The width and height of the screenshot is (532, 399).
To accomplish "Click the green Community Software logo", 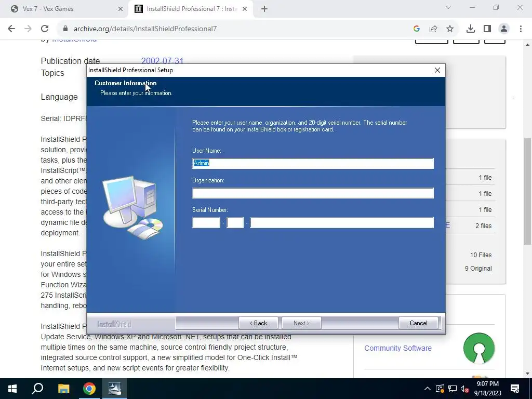I will click(x=478, y=348).
